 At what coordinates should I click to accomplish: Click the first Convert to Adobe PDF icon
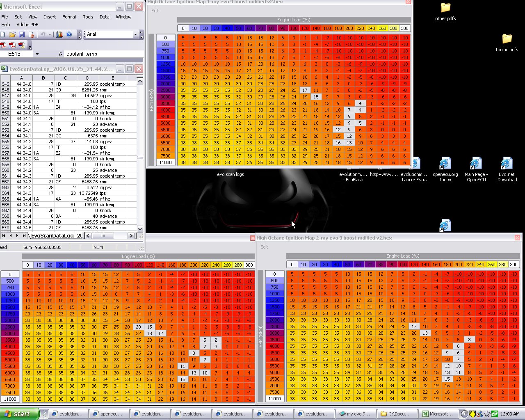click(x=3, y=45)
